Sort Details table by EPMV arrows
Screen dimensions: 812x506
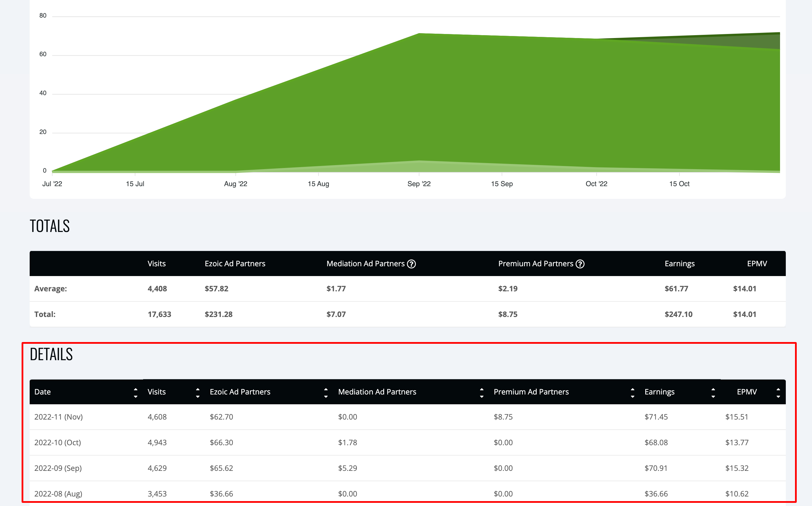point(778,392)
